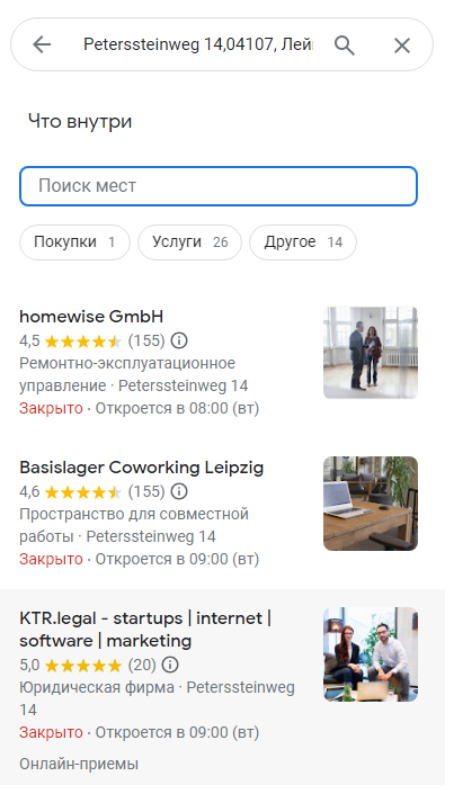Click "Онлайн-приемы" text under KTR.legal
This screenshot has width=458, height=788.
[x=78, y=764]
